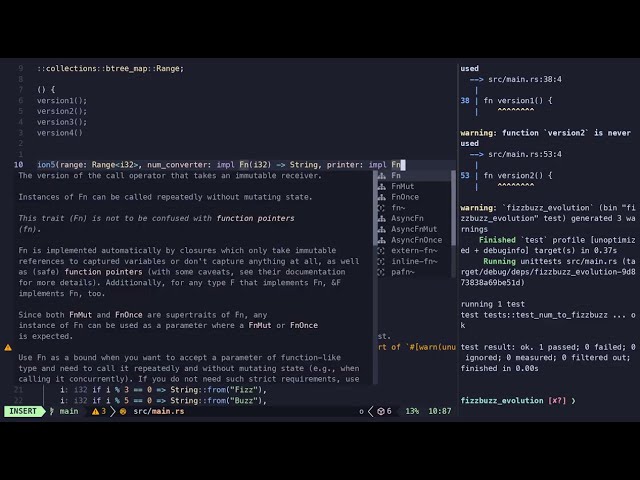Click the version2(); call line
This screenshot has height=480, width=640.
pyautogui.click(x=62, y=111)
